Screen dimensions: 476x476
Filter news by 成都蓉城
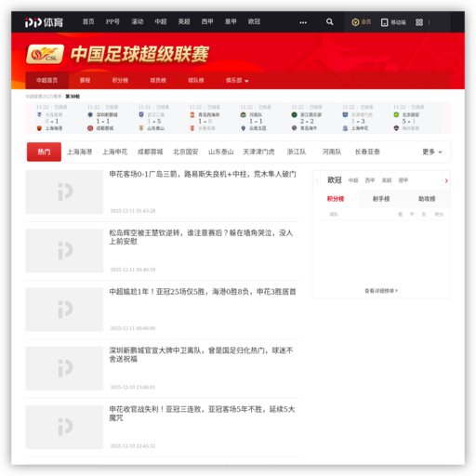151,152
